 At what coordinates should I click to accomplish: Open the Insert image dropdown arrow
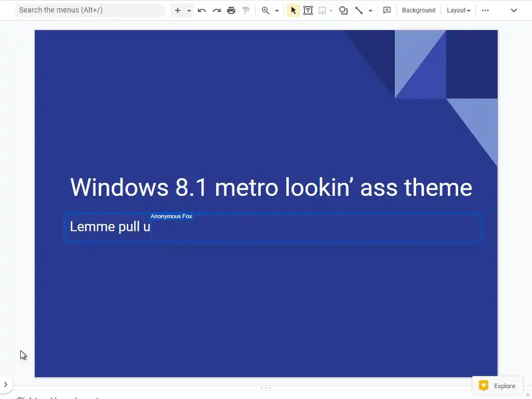click(331, 10)
